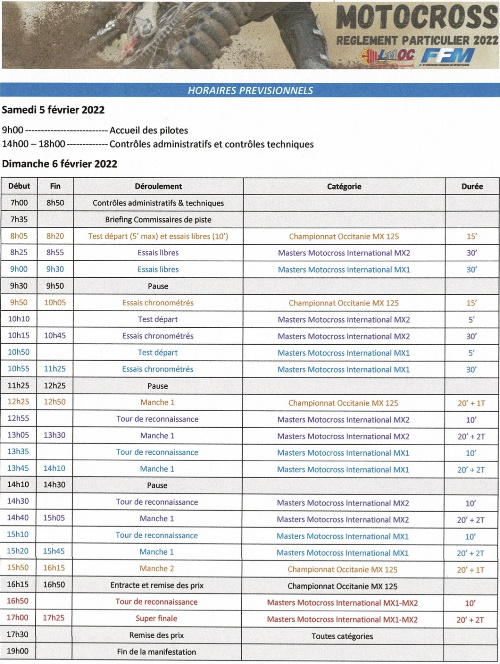Click 'Pause' in the 14h10 row
The width and height of the screenshot is (500, 664).
click(x=157, y=485)
